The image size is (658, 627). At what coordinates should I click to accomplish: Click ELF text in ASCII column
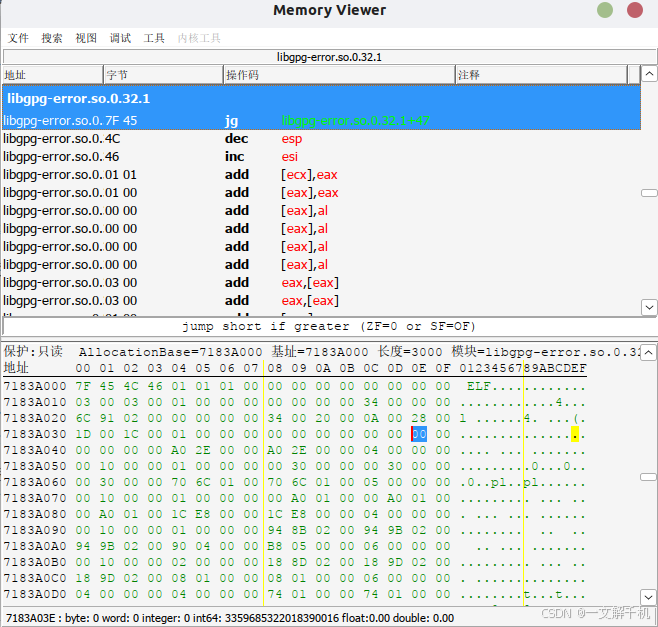pyautogui.click(x=479, y=386)
